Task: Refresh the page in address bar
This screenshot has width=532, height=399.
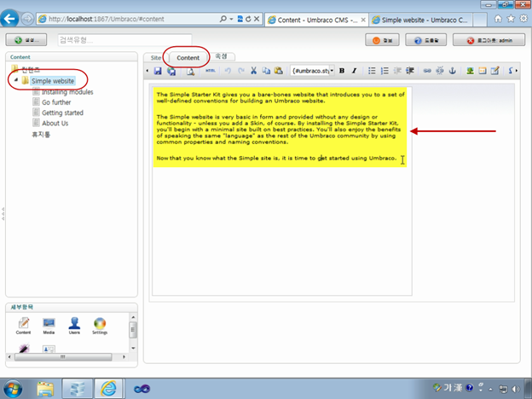Action: (x=248, y=19)
